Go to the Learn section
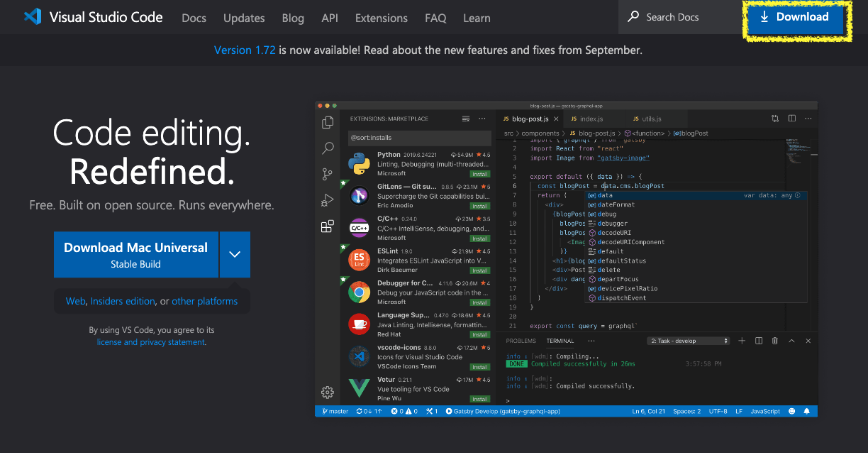The height and width of the screenshot is (455, 868). (x=477, y=18)
